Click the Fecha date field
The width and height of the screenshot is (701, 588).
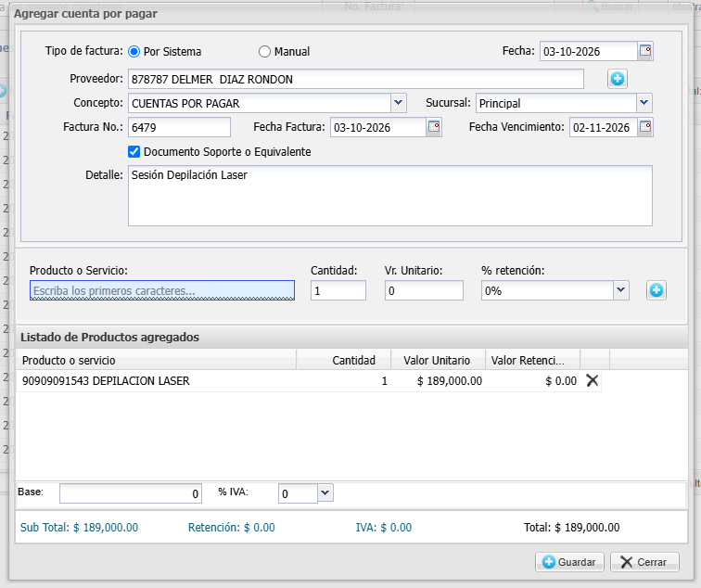588,51
